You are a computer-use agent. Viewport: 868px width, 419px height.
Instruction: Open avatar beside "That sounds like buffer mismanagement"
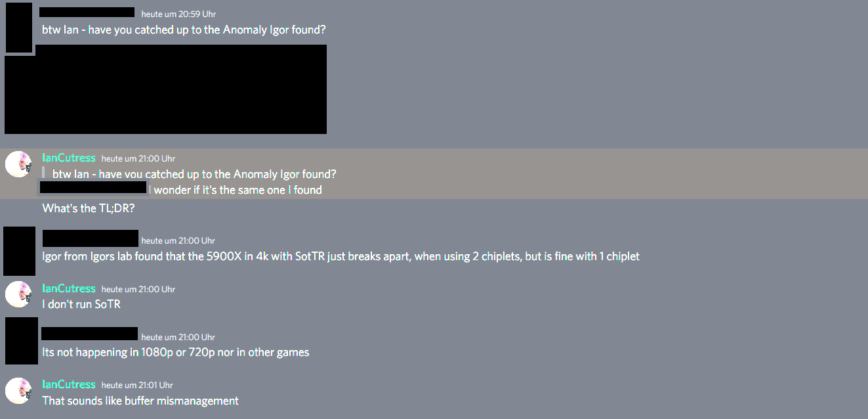(x=18, y=390)
